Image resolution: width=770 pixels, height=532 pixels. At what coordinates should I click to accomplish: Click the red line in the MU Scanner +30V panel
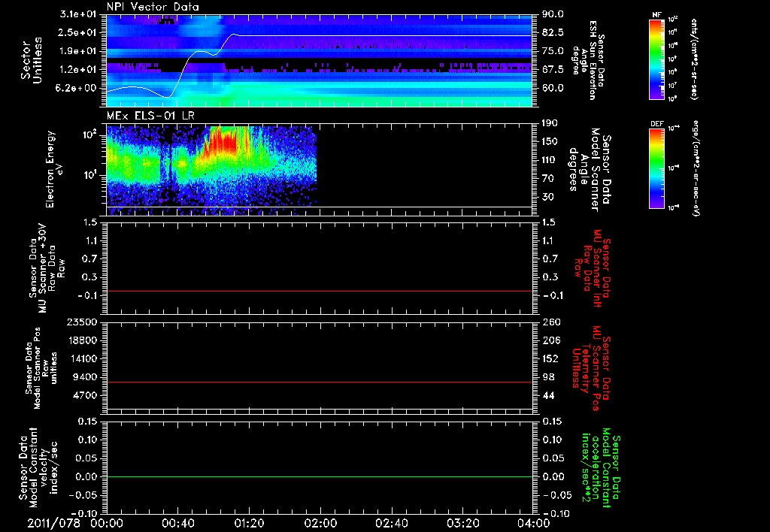(319, 291)
